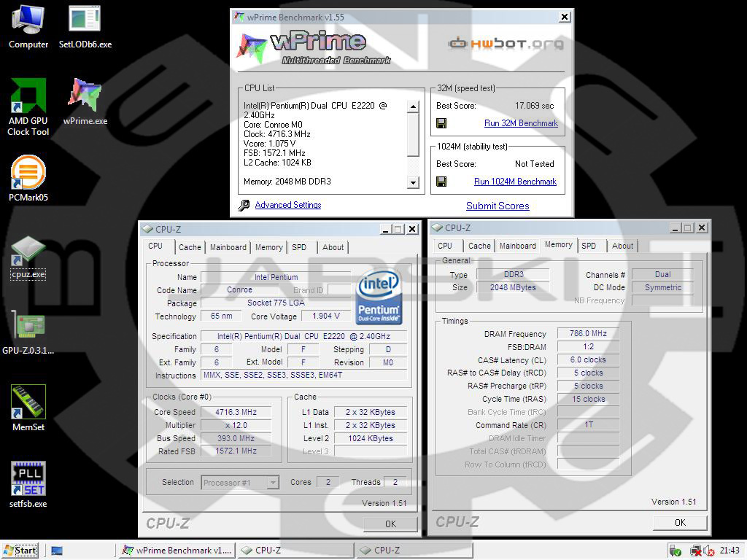Select the AMD GPU Clock Tool shortcut
The image size is (747, 560).
click(28, 107)
